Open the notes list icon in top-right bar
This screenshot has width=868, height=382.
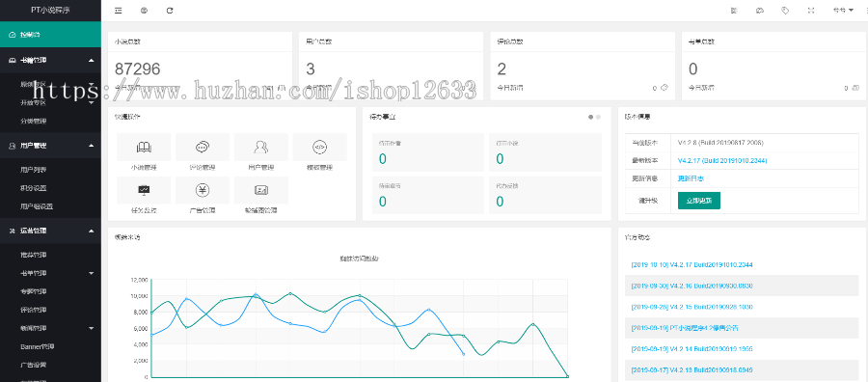click(734, 11)
